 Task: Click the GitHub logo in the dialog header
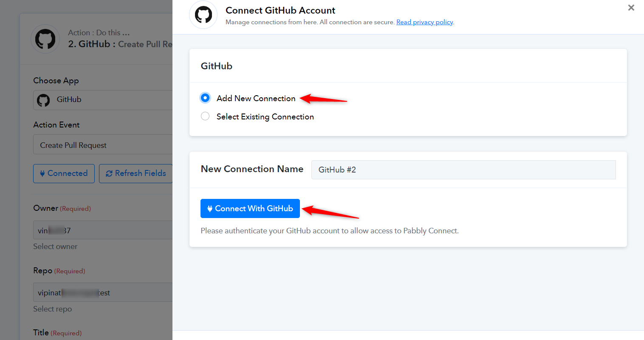pyautogui.click(x=203, y=15)
